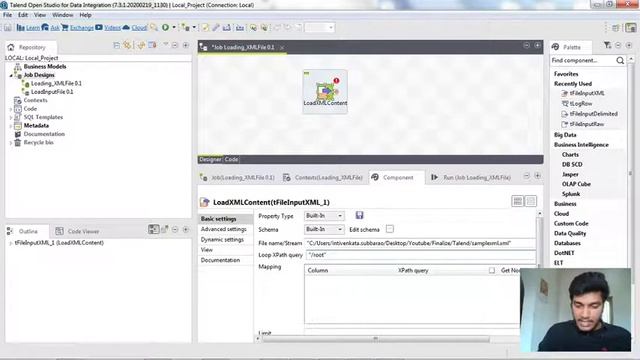Open the Learn link in the toolbar
This screenshot has height=360, width=640.
29,28
